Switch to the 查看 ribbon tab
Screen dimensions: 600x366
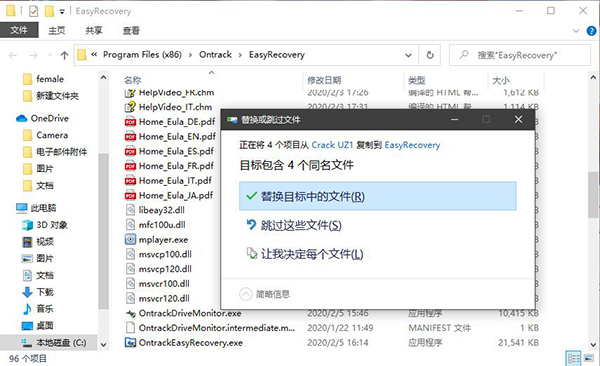(x=131, y=30)
